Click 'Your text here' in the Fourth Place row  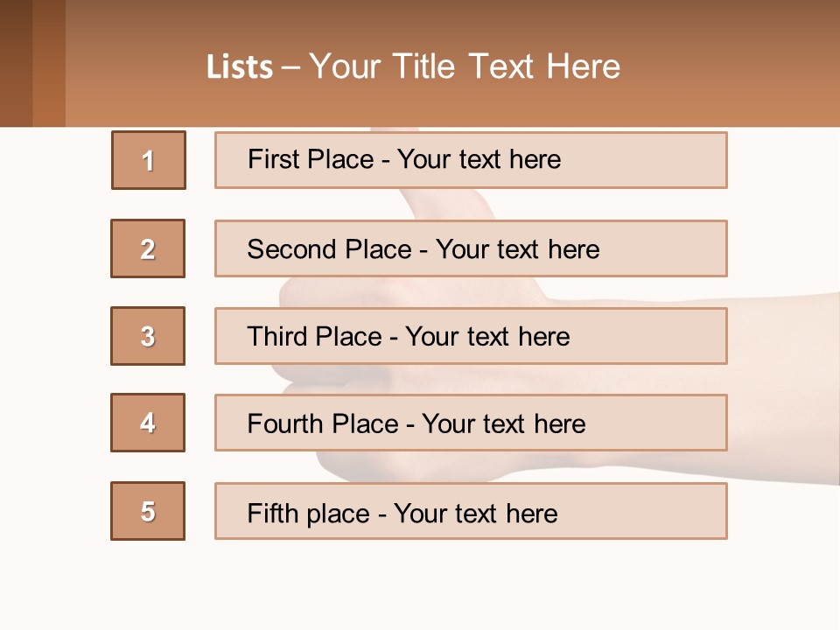[503, 424]
